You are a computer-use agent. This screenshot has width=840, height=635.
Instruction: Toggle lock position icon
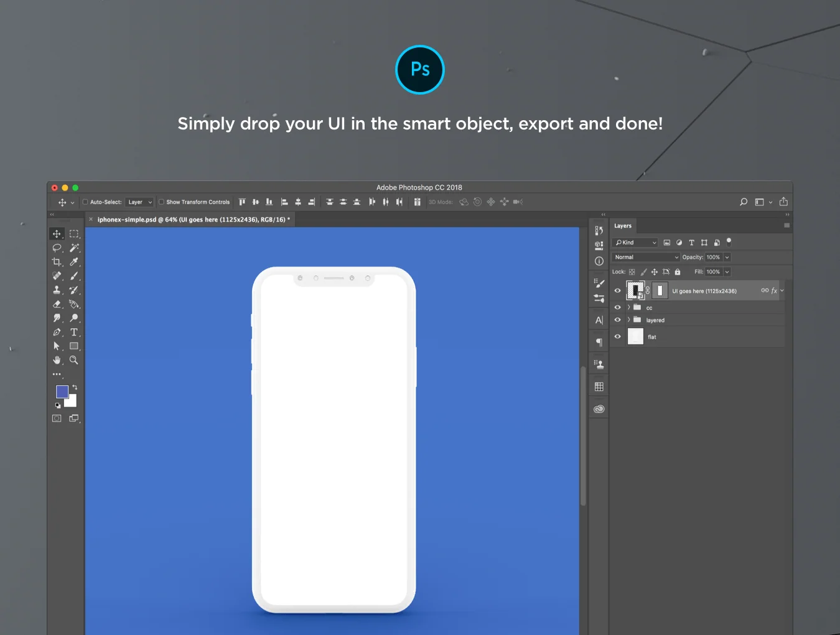(655, 272)
